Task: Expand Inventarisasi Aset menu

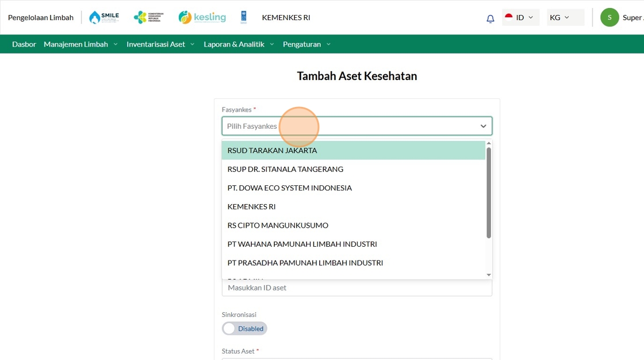Action: click(160, 44)
